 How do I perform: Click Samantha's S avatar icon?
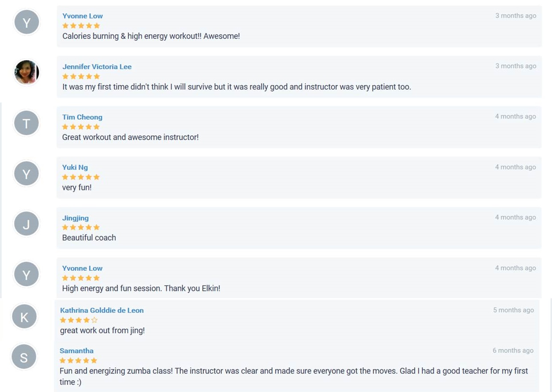point(24,357)
